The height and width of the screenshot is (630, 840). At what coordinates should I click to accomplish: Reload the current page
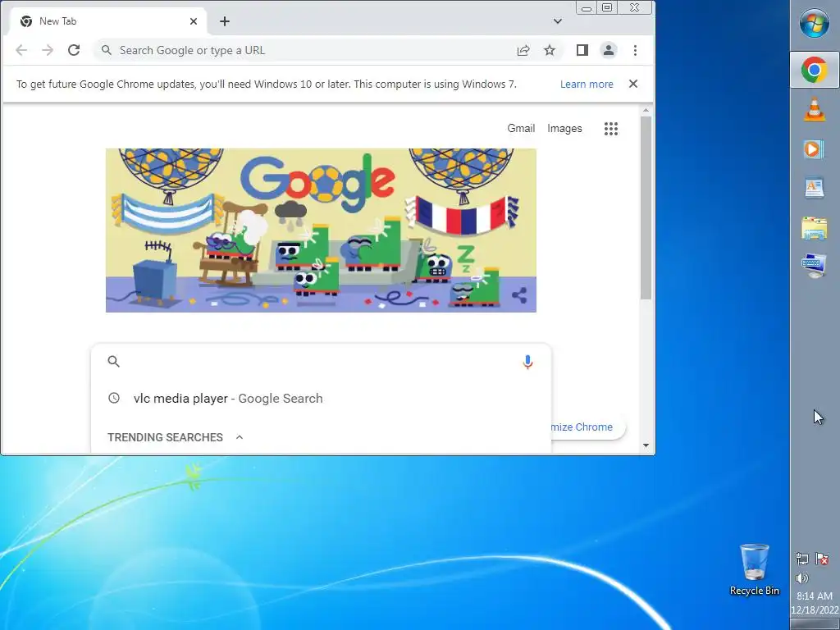[74, 50]
